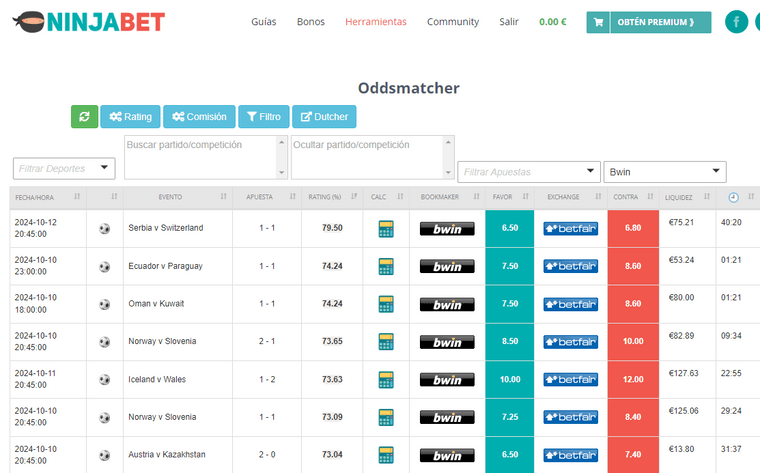Viewport: 760px width, 473px height.
Task: Open the Guías menu
Action: click(x=264, y=22)
